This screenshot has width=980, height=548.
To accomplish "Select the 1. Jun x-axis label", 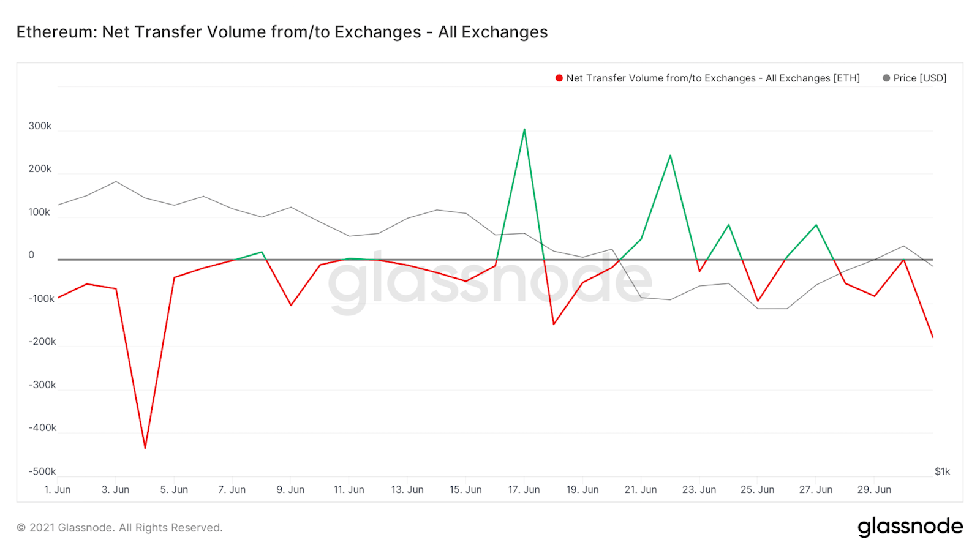I will point(58,490).
